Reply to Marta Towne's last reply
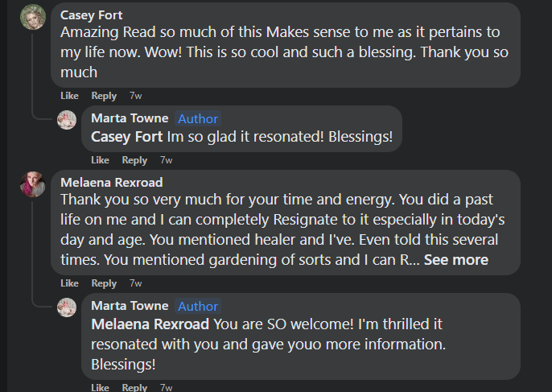 tap(134, 387)
